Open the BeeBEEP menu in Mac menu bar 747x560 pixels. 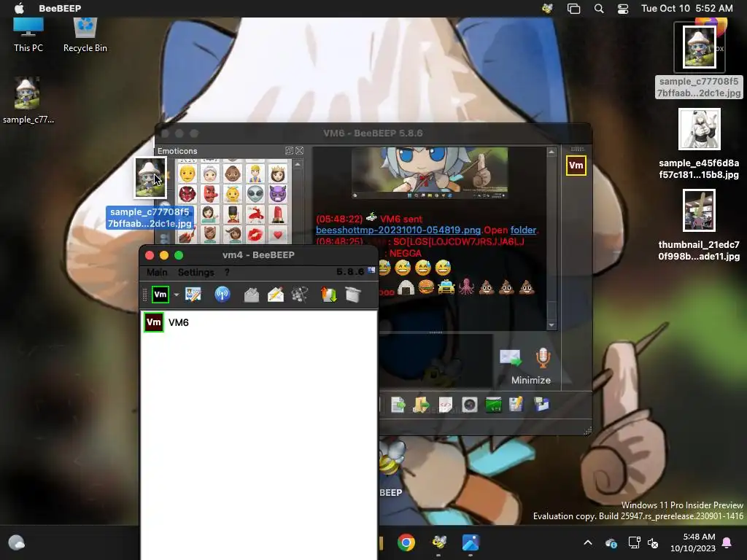[x=60, y=8]
